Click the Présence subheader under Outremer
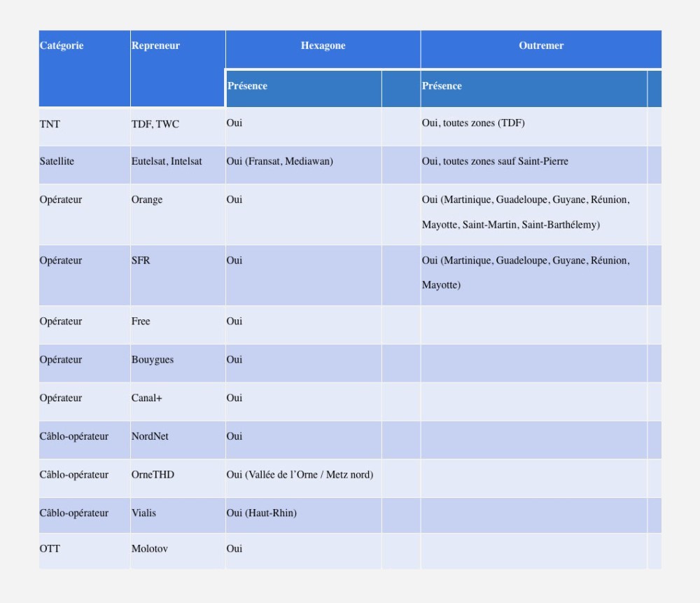This screenshot has height=603, width=700. (442, 86)
